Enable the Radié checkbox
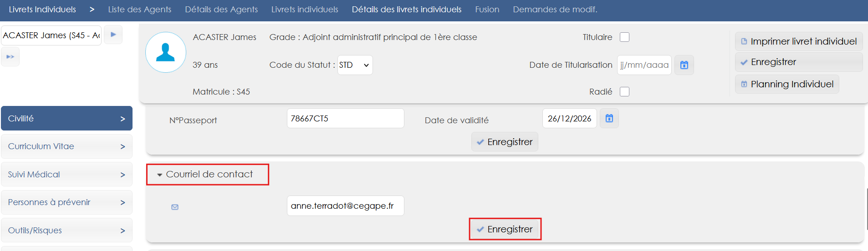The image size is (868, 251). [x=625, y=92]
